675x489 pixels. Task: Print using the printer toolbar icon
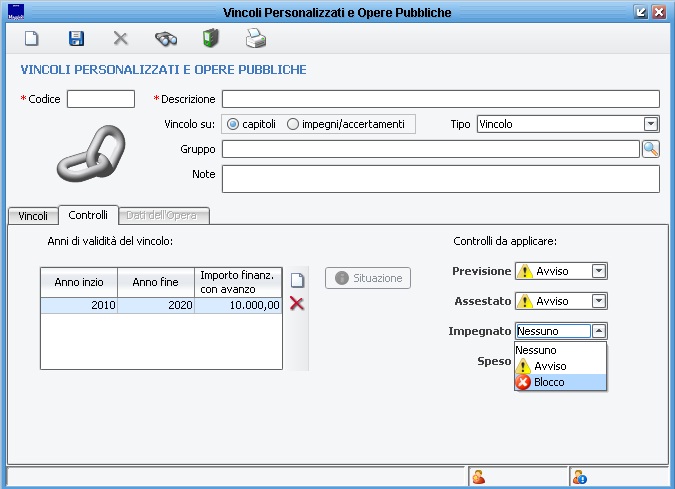point(256,39)
